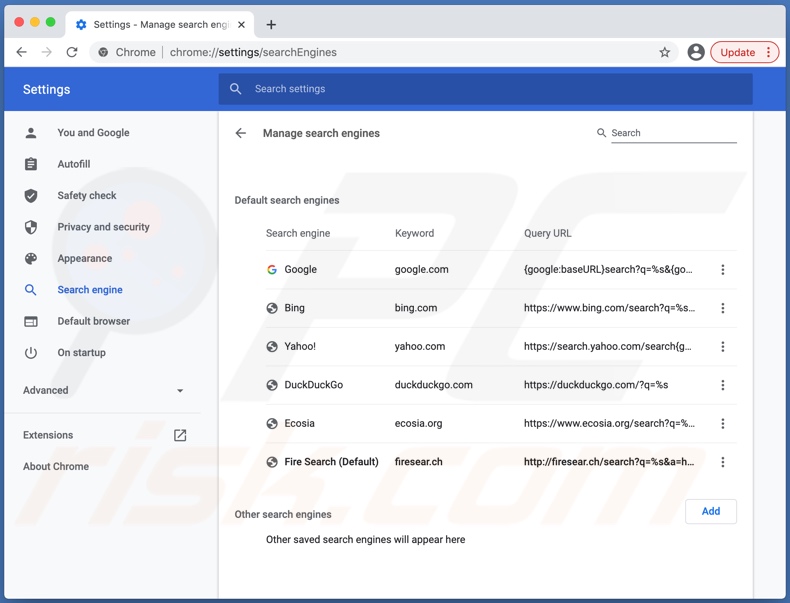The width and height of the screenshot is (790, 603).
Task: Click the Chrome site info icon in address bar
Action: (x=103, y=52)
